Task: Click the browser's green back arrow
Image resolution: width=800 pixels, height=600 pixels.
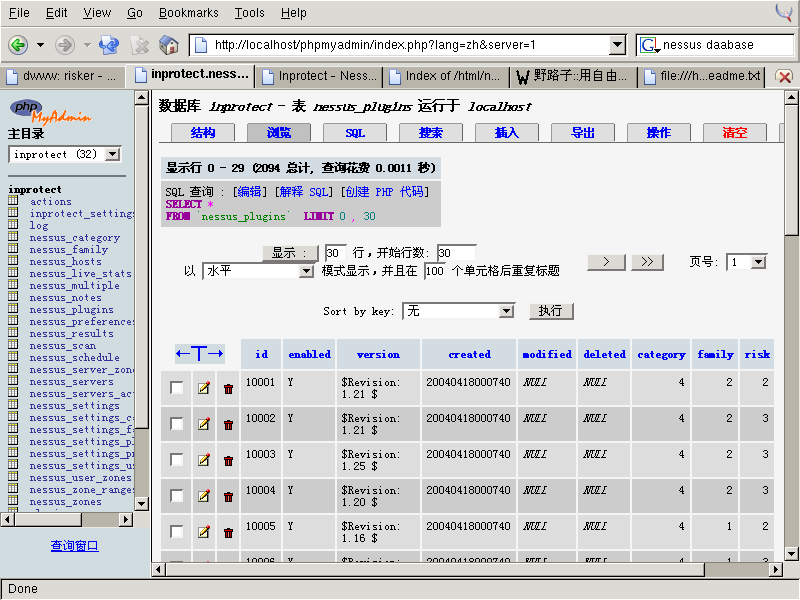Action: [18, 44]
